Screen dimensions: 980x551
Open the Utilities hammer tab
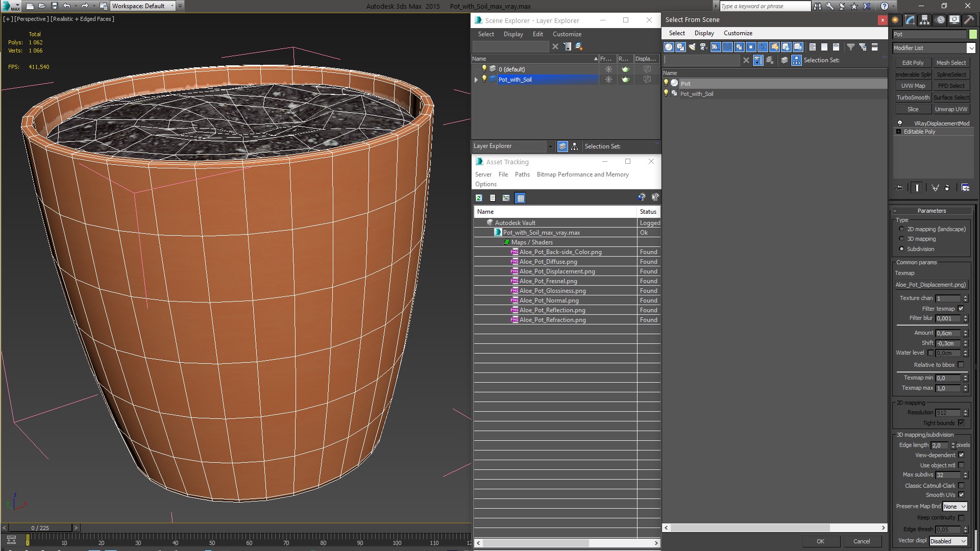pyautogui.click(x=968, y=20)
